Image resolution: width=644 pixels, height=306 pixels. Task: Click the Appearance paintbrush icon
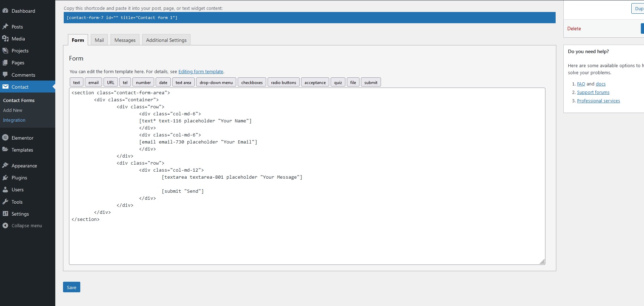tap(5, 166)
